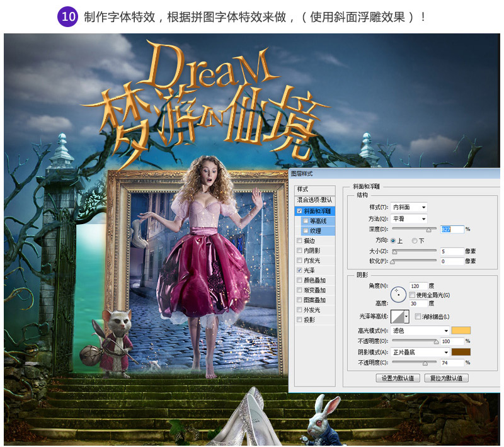Viewport: 504px width, 447px height.
Task: Open the 光泽等高线 contour thumbnail
Action: [x=398, y=317]
